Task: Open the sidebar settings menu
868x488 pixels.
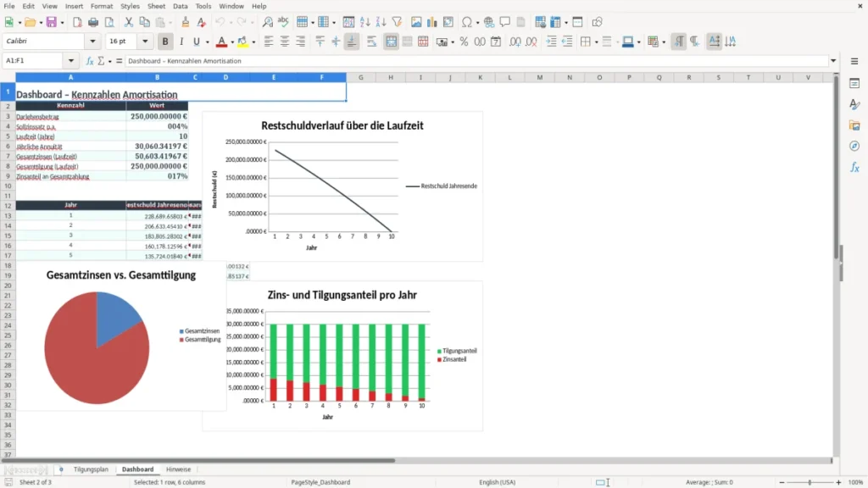Action: coord(854,61)
